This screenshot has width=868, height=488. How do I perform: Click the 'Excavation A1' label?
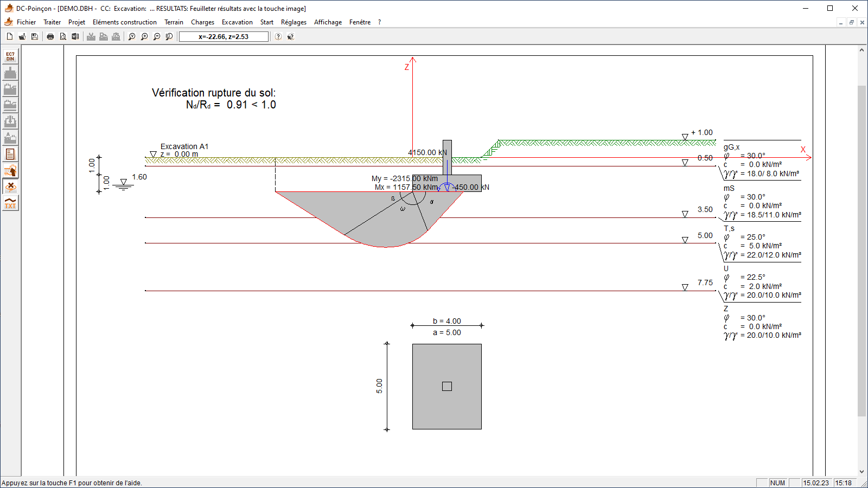click(184, 146)
